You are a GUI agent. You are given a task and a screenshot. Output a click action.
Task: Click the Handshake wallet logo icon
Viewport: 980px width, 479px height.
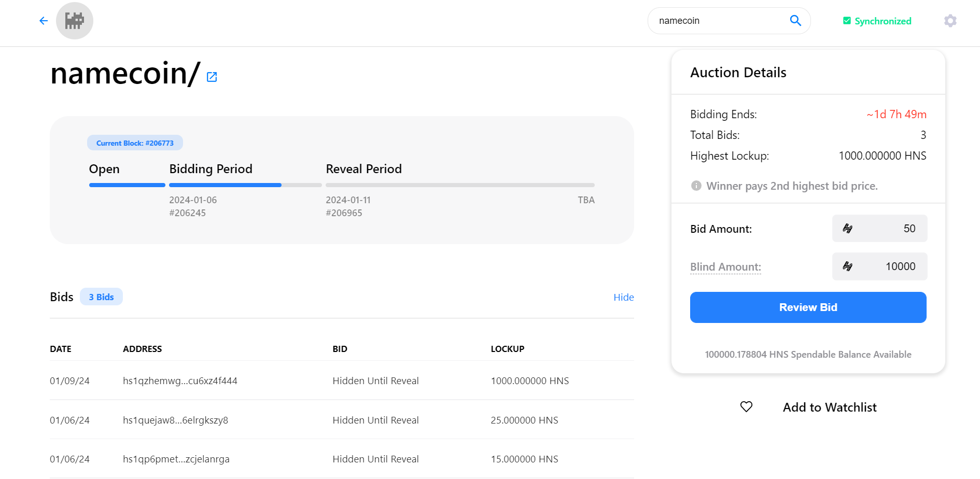pyautogui.click(x=74, y=20)
